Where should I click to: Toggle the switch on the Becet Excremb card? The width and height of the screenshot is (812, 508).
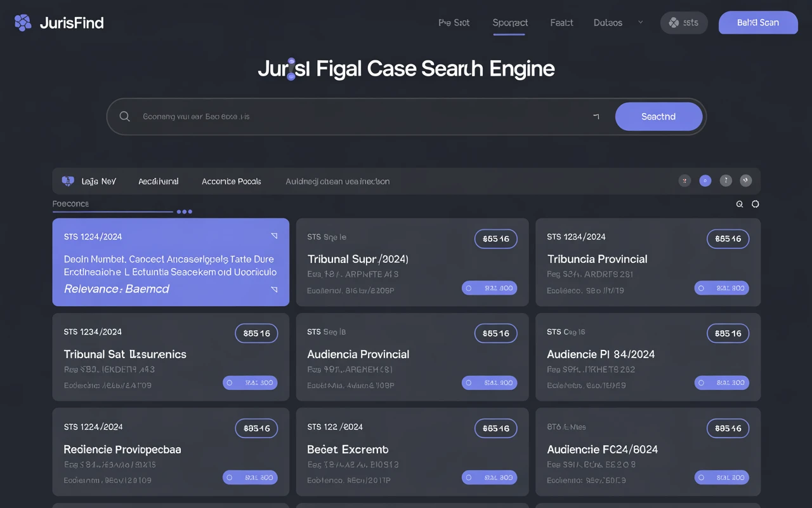click(x=489, y=478)
